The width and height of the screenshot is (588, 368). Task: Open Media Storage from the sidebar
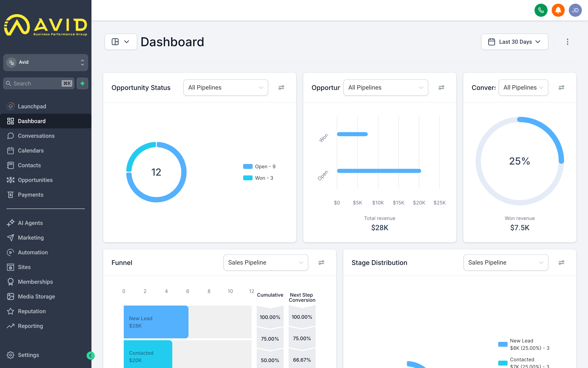coord(46,296)
